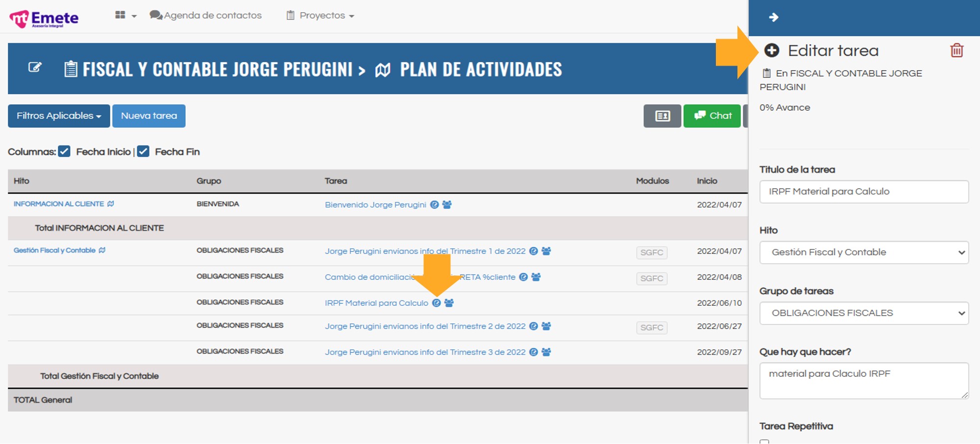980x444 pixels.
Task: Click the Titulo de la tarea input field
Action: pyautogui.click(x=864, y=192)
